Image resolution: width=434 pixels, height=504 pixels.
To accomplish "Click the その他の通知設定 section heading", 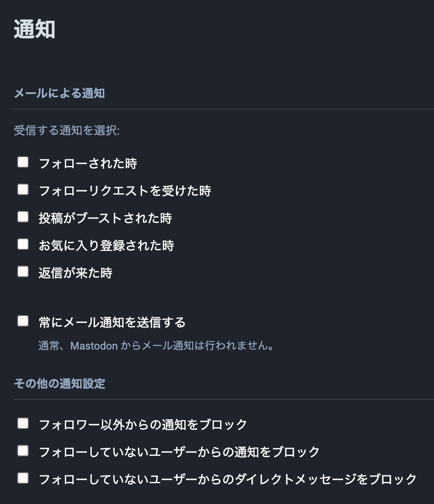I will (x=59, y=384).
